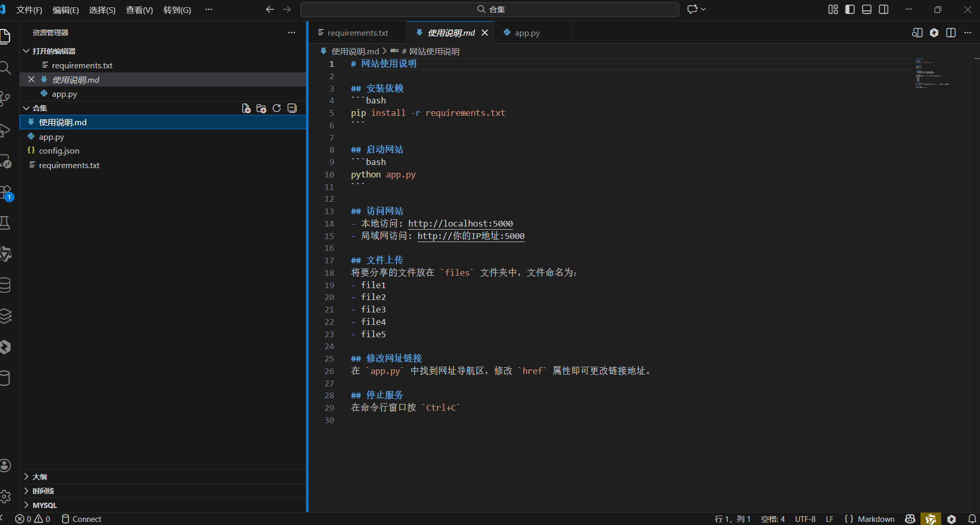Click the Connect button in status bar
The image size is (980, 525).
click(x=81, y=519)
